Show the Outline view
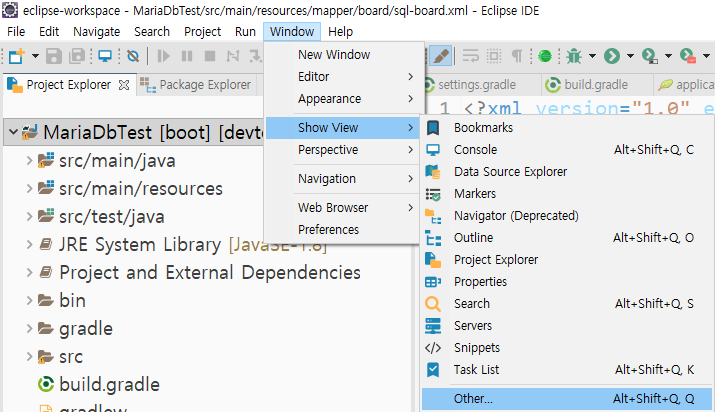 (567, 238)
